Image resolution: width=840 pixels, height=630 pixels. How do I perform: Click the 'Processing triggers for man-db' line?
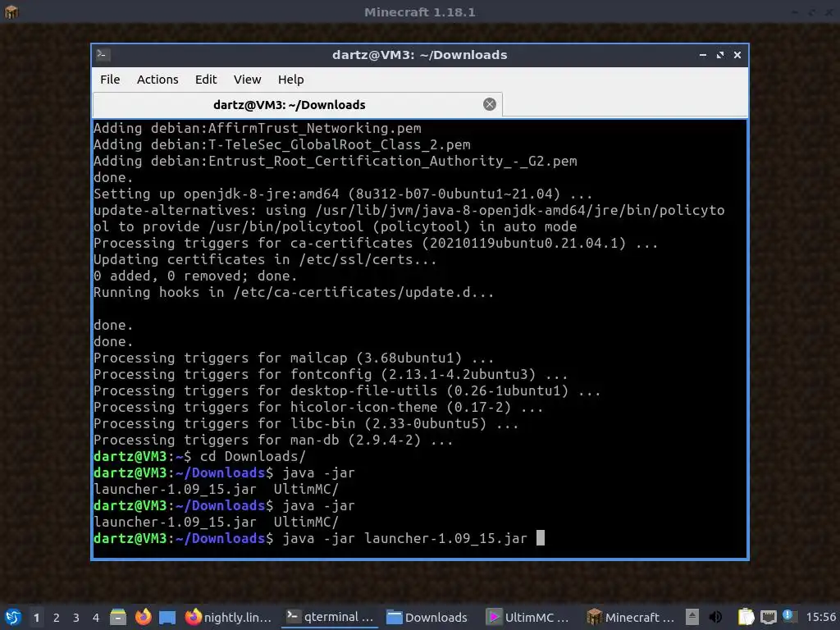273,441
